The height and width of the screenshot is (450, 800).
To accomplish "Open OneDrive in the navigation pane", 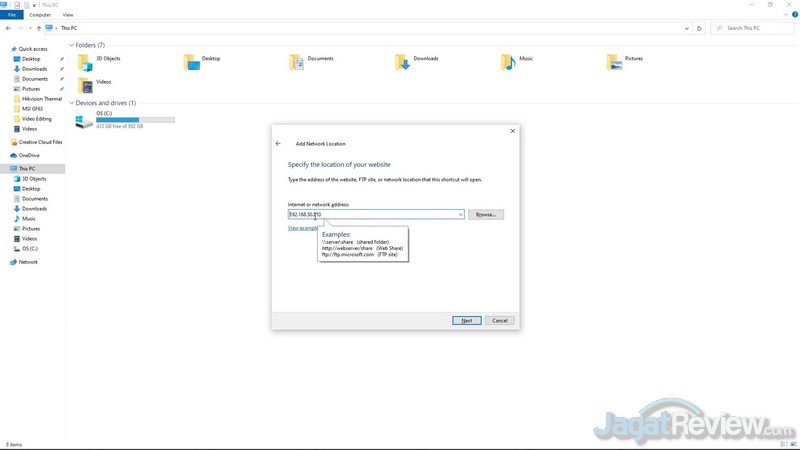I will pos(29,155).
